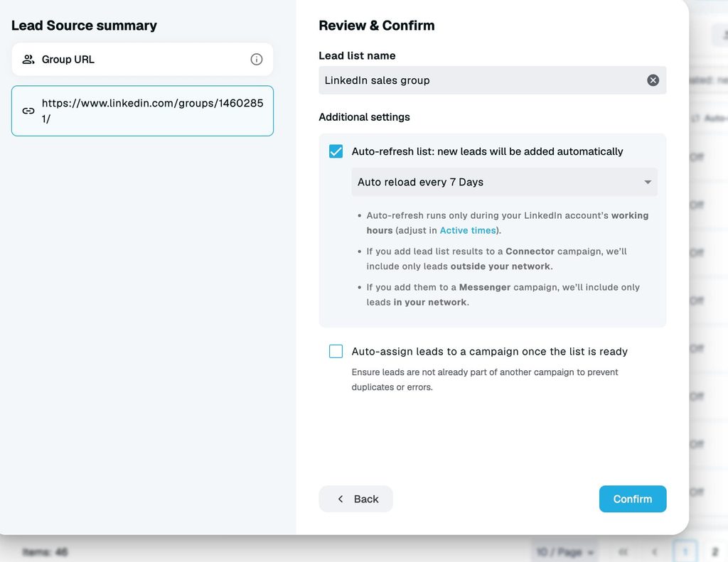Image resolution: width=728 pixels, height=562 pixels.
Task: Click the Review & Confirm heading
Action: pyautogui.click(x=377, y=26)
